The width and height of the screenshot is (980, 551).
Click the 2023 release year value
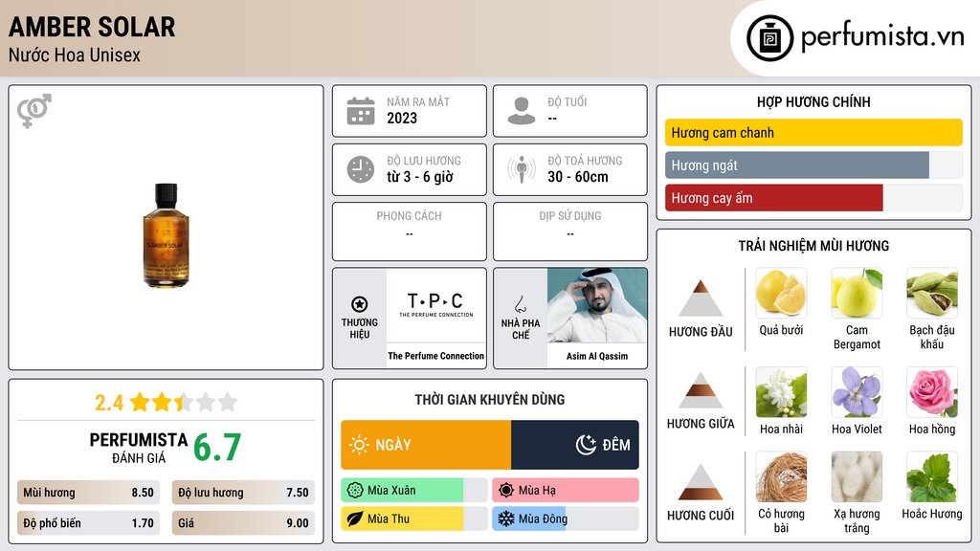click(x=402, y=118)
